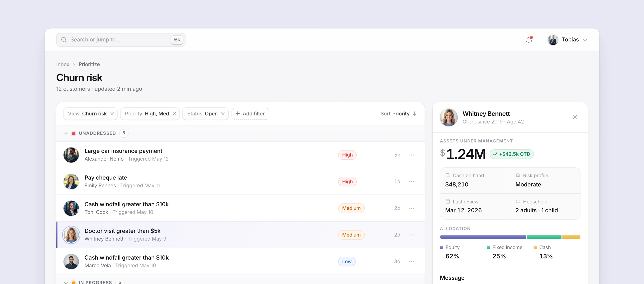644x284 pixels.
Task: Click Whitney Bennett's panel avatar photo
Action: coord(449,117)
